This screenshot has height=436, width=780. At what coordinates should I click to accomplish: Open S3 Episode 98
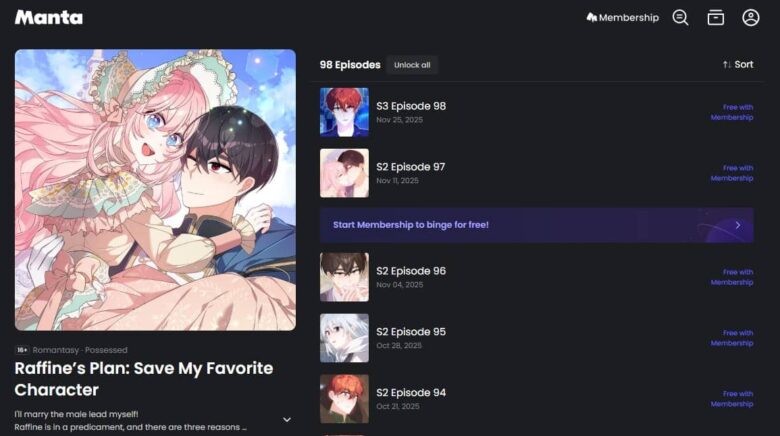tap(537, 112)
